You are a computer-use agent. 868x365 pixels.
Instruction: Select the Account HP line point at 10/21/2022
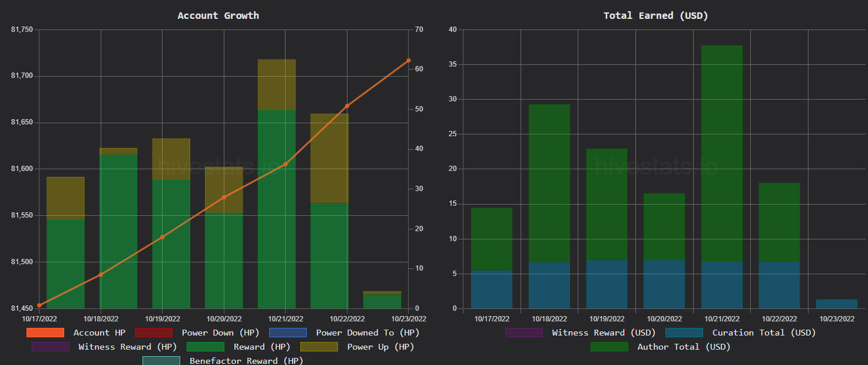click(286, 164)
